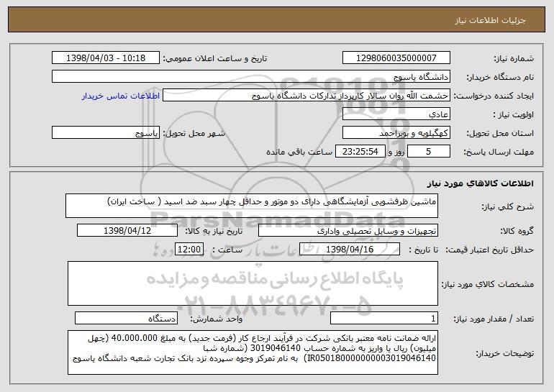Click the label 'استان محل تحویل:'
This screenshot has height=392, width=554.
coord(501,134)
